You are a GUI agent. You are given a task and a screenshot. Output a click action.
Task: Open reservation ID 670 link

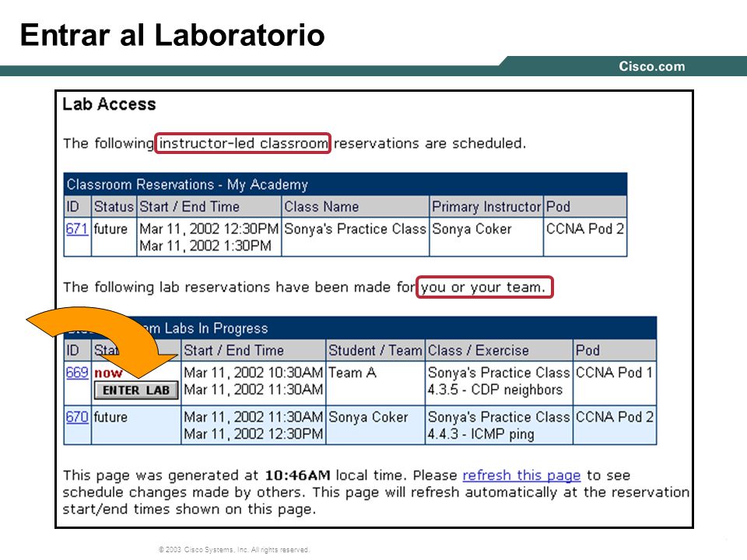pyautogui.click(x=77, y=417)
